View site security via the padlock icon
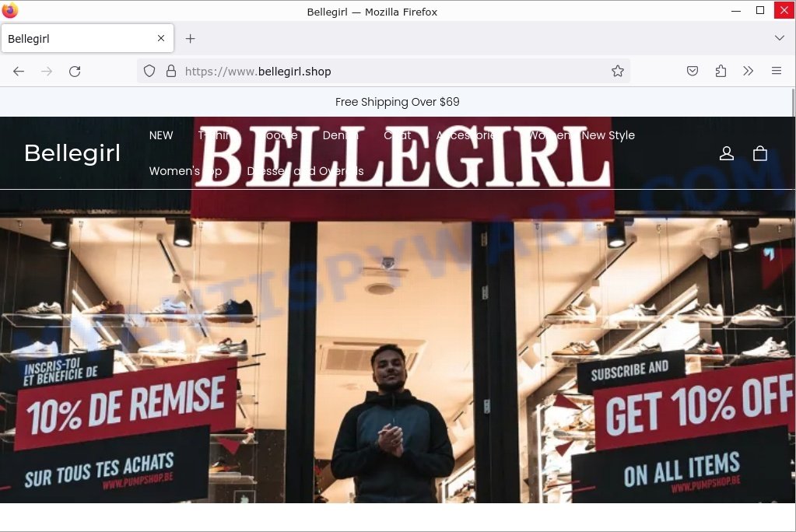Screen dimensions: 796x532 click(x=171, y=71)
